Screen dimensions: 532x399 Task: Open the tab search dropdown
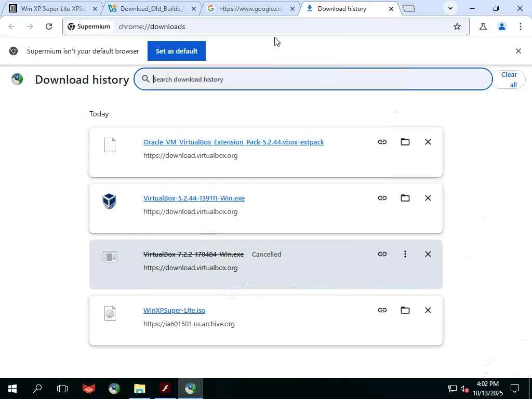pyautogui.click(x=450, y=8)
